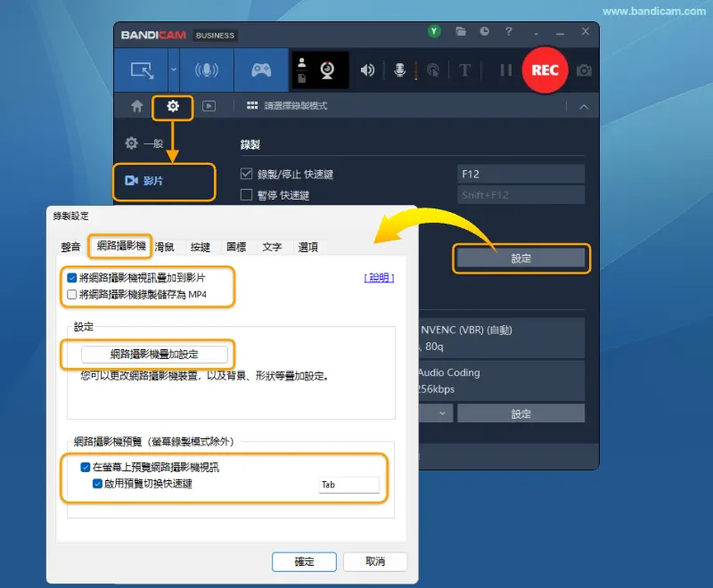
Task: Click the pause recording icon
Action: (x=505, y=70)
